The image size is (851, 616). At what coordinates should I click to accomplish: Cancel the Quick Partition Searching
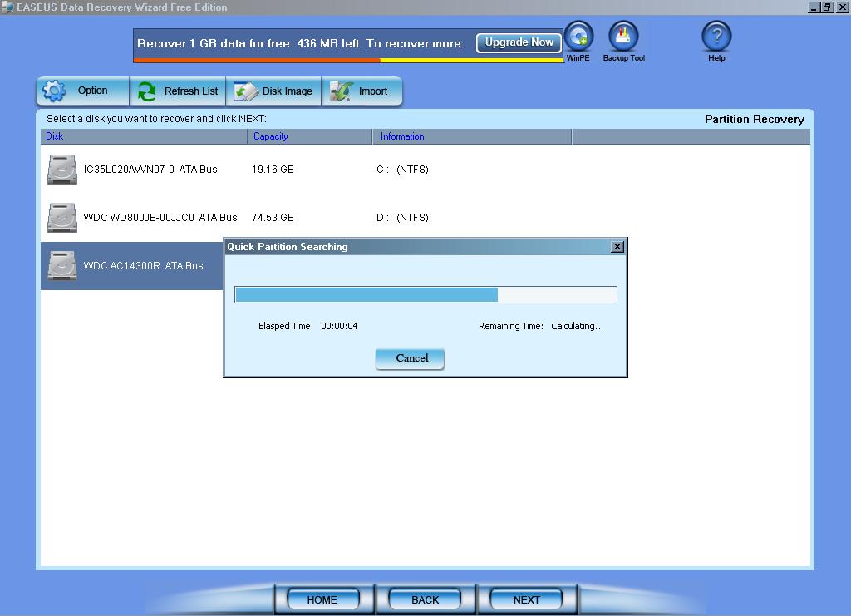409,358
